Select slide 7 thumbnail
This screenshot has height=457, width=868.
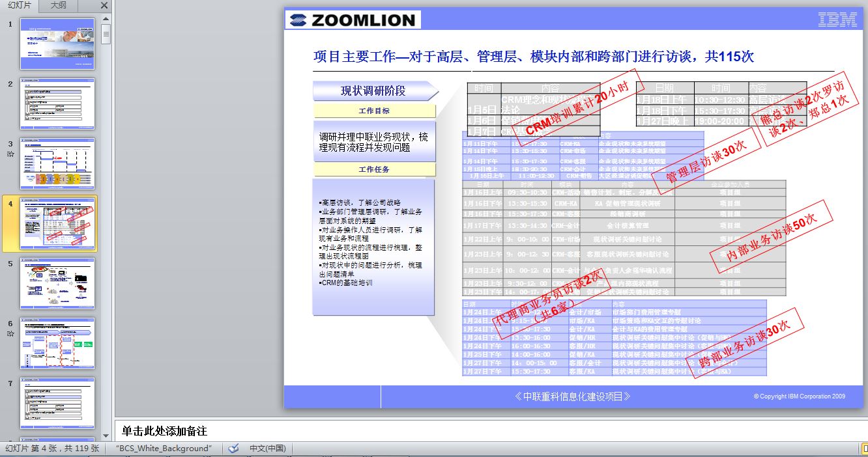[x=57, y=403]
